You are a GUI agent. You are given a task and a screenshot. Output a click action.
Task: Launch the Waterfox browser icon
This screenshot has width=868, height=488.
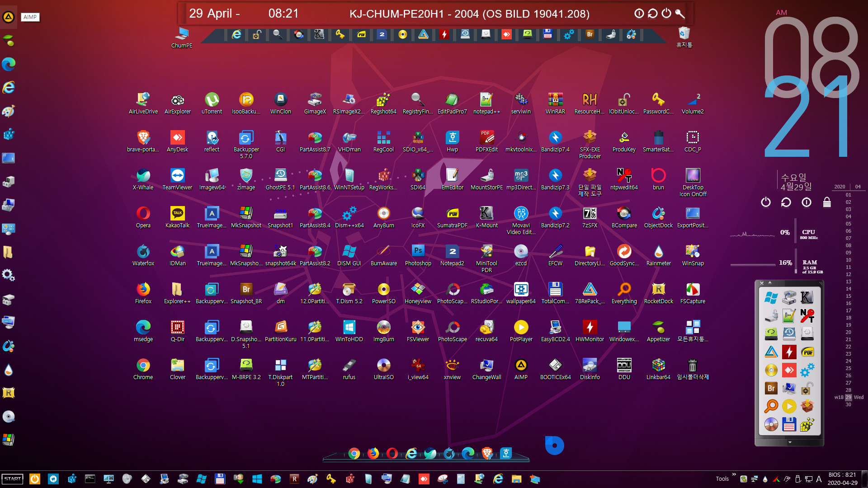pyautogui.click(x=143, y=255)
